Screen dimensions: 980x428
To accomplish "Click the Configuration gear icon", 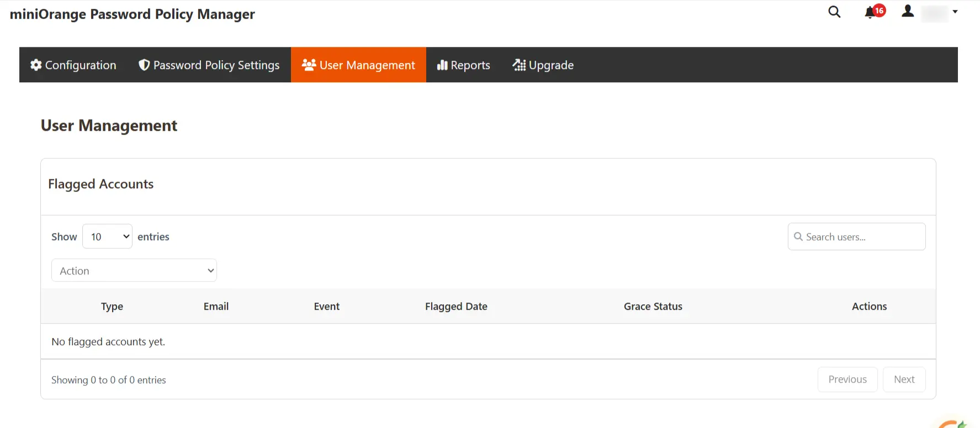I will click(x=36, y=65).
